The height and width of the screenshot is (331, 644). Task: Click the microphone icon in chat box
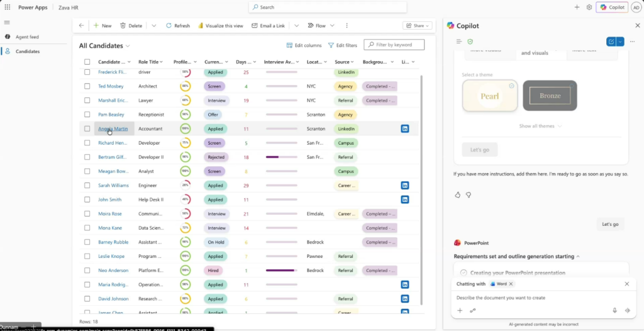(614, 310)
